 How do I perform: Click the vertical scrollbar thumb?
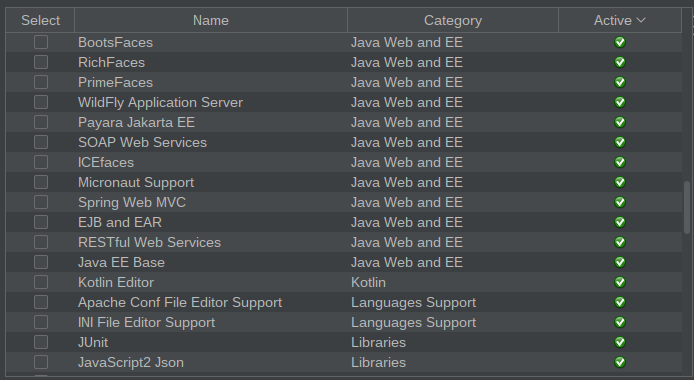pyautogui.click(x=687, y=207)
